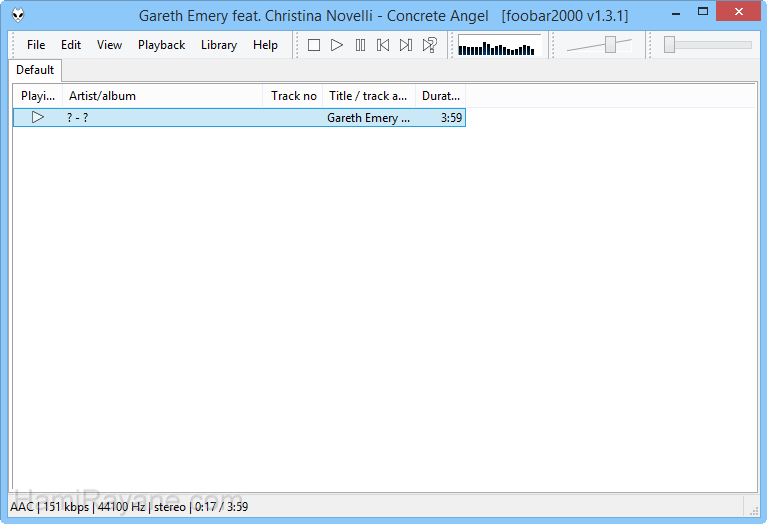Sort by Track no column header

[293, 96]
